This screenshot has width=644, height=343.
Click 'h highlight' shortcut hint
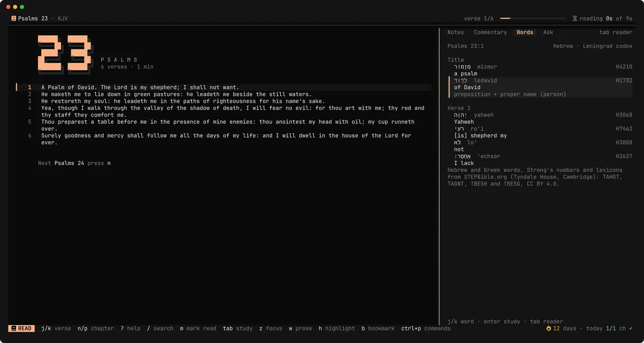click(x=337, y=328)
